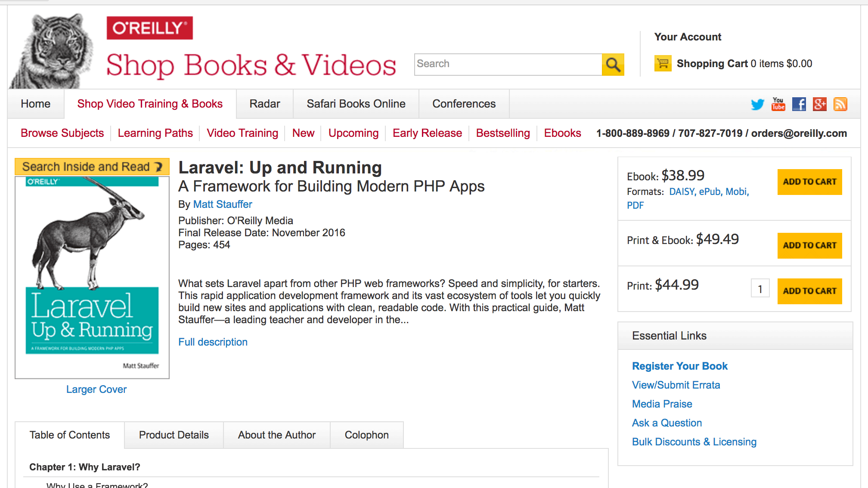Image resolution: width=868 pixels, height=488 pixels.
Task: Click the O'Reilly red logo
Action: (x=149, y=28)
